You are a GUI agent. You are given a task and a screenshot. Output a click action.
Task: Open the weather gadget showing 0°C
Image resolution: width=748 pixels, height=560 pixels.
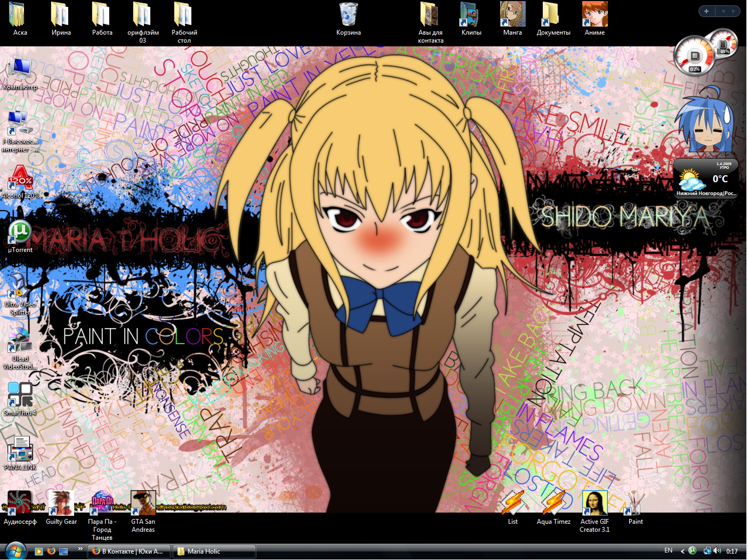click(x=706, y=178)
